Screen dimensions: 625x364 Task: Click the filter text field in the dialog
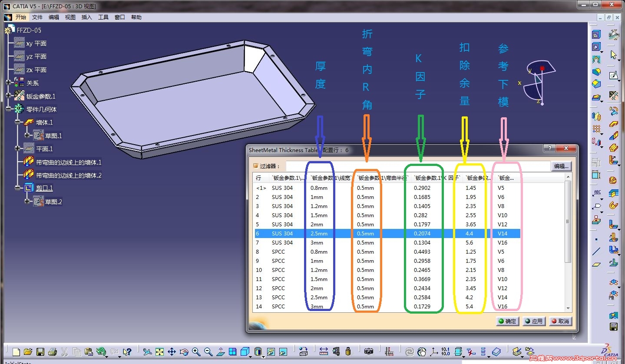[418, 166]
